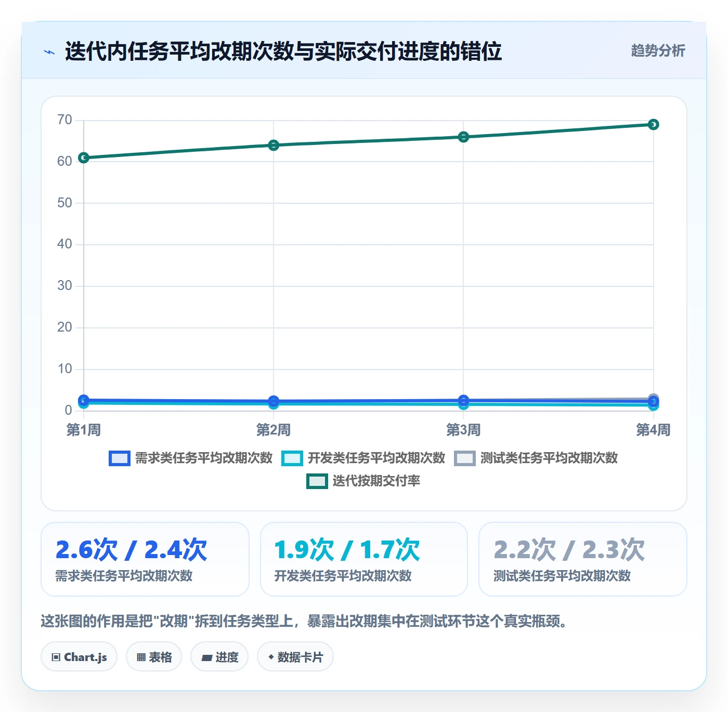This screenshot has height=712, width=728.
Task: Click the 第2周 axis label
Action: click(274, 430)
